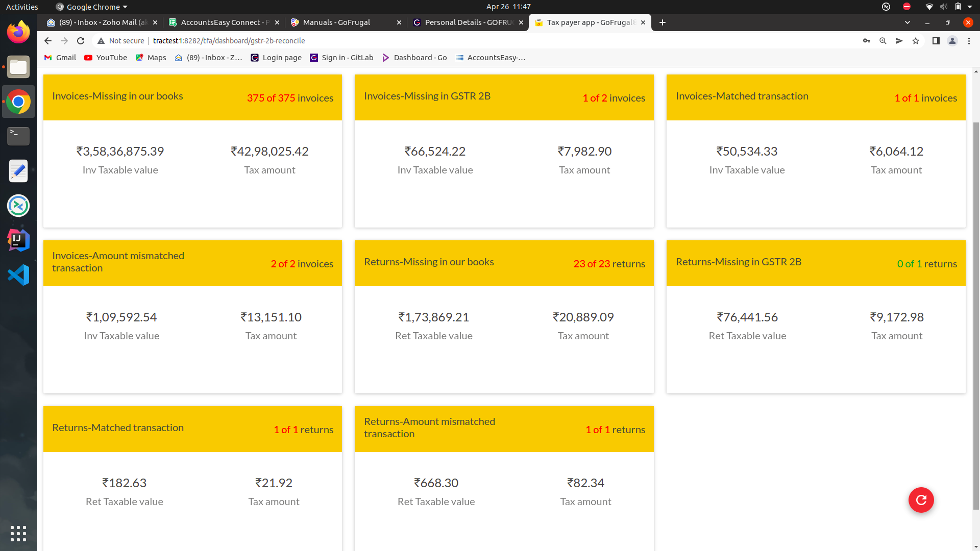The height and width of the screenshot is (551, 980).
Task: Reload the page with the browser refresh icon
Action: point(81,41)
